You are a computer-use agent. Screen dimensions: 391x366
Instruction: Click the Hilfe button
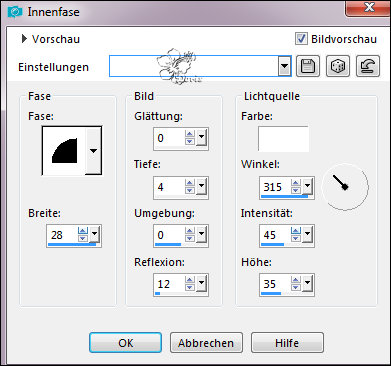[287, 342]
